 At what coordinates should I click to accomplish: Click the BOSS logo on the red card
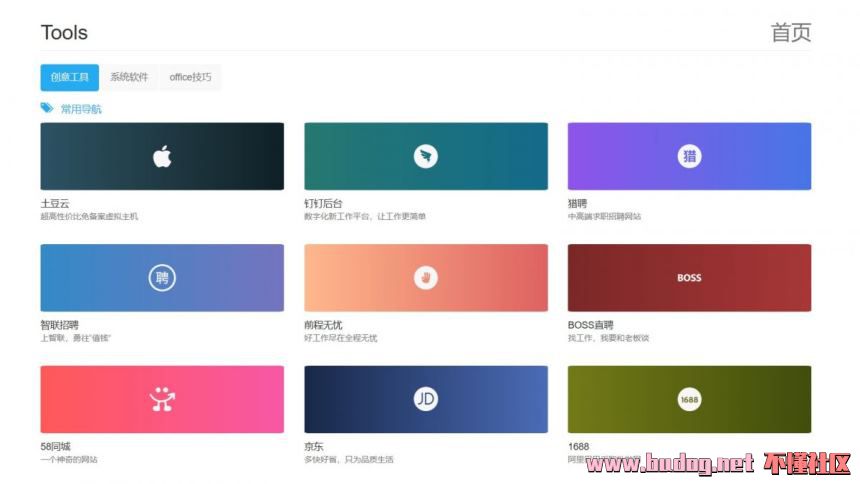coord(689,278)
